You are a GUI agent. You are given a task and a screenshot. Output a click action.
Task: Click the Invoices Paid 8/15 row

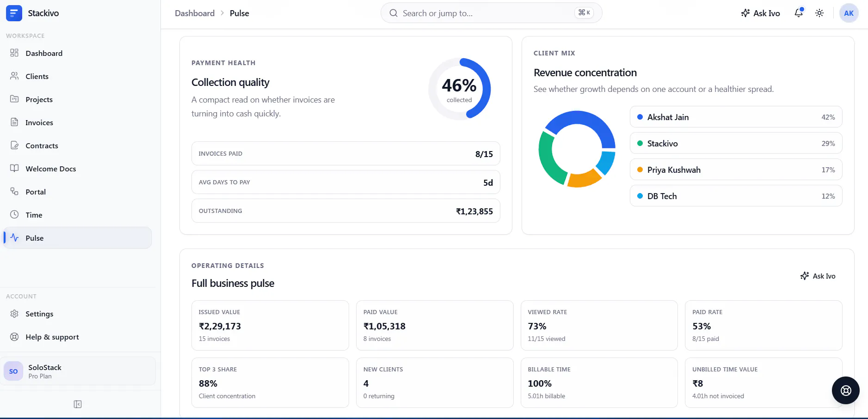click(x=345, y=153)
